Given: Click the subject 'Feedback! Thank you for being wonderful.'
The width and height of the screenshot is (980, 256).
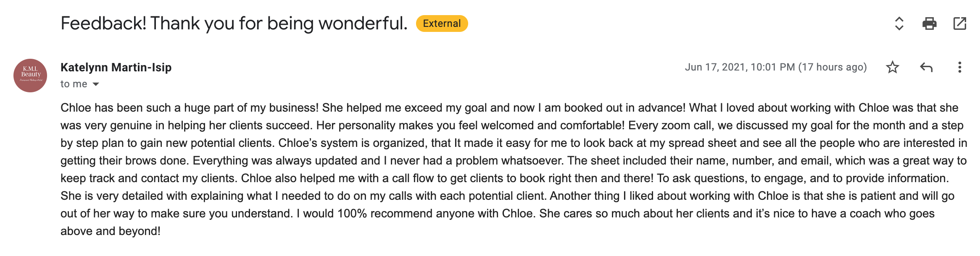Looking at the screenshot, I should tap(234, 24).
